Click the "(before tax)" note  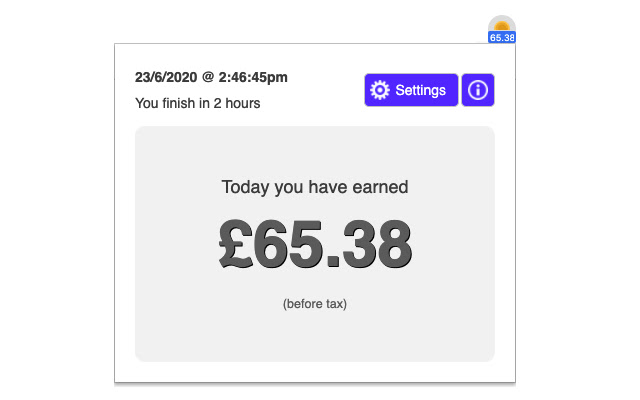(315, 304)
